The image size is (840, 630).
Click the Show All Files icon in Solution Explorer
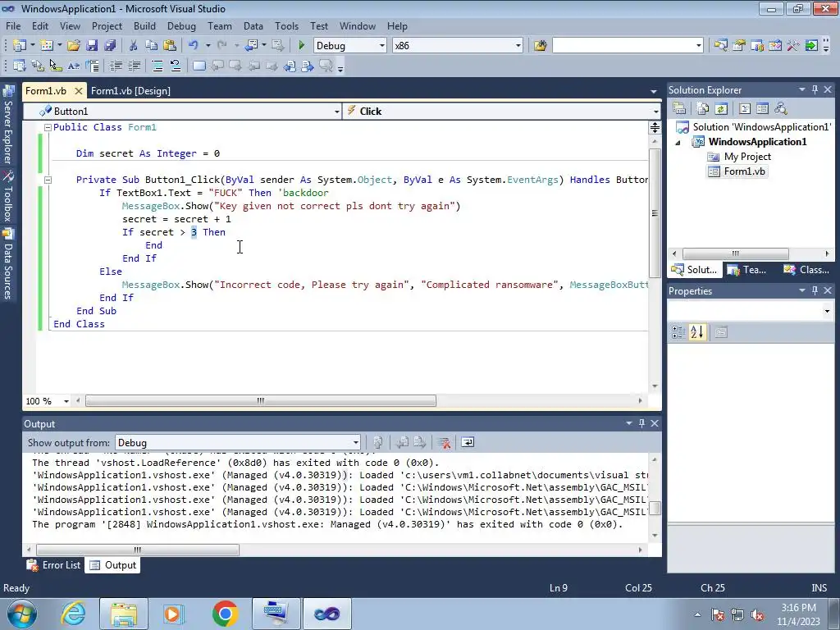click(x=703, y=109)
